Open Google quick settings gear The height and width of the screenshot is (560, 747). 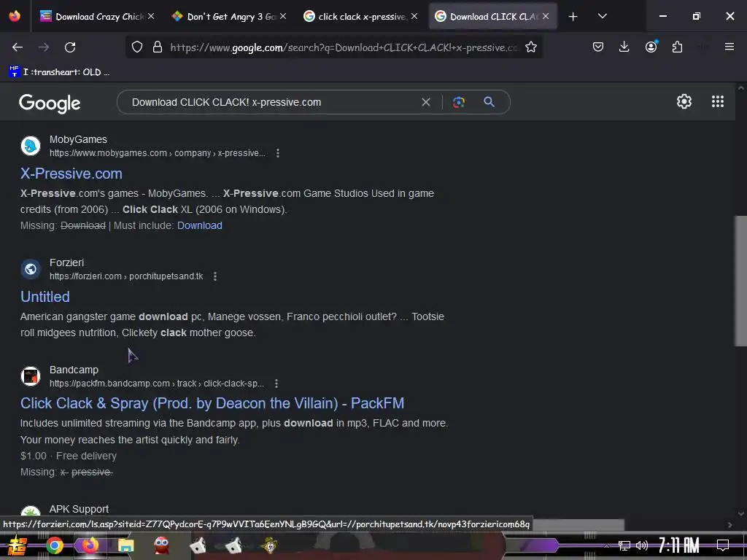684,101
